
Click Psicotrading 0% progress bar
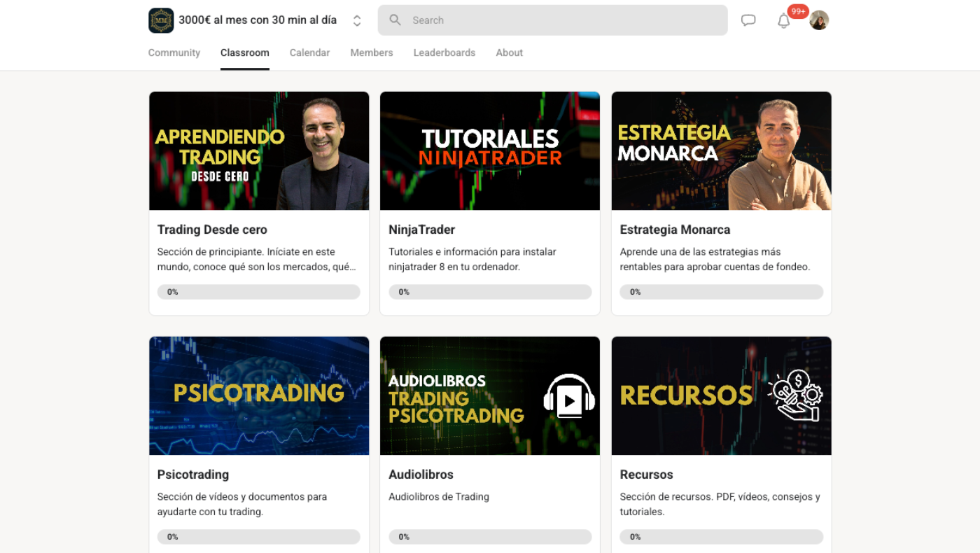(x=259, y=537)
